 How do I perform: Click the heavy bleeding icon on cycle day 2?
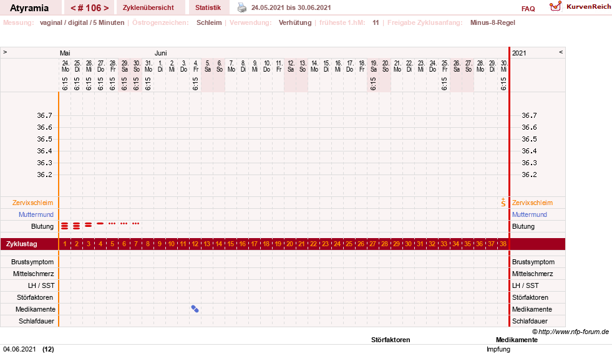click(77, 226)
